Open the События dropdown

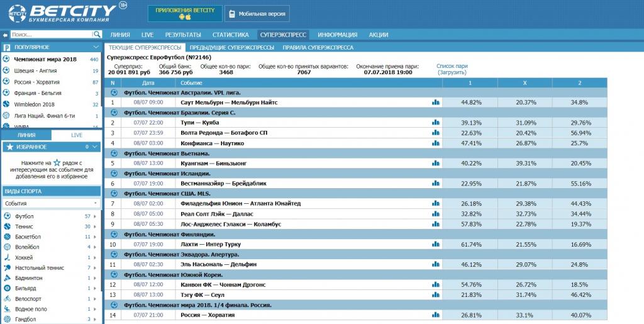coord(51,203)
